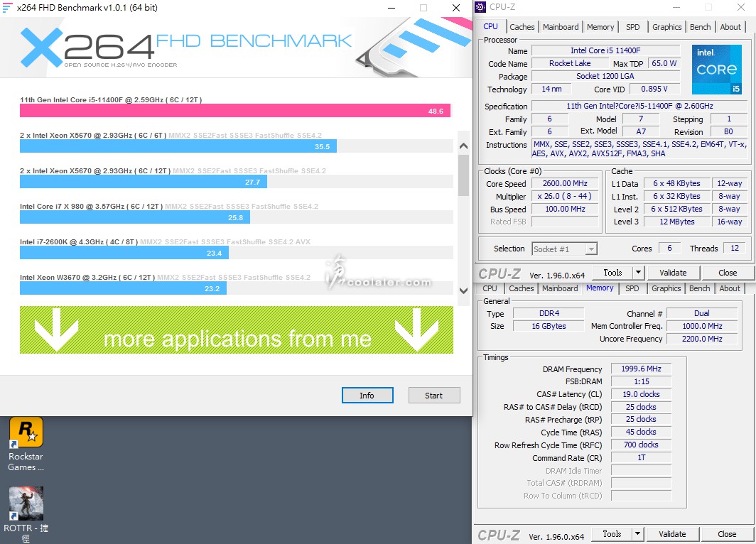Click the benchmark list scrollbar thumb

pyautogui.click(x=463, y=175)
